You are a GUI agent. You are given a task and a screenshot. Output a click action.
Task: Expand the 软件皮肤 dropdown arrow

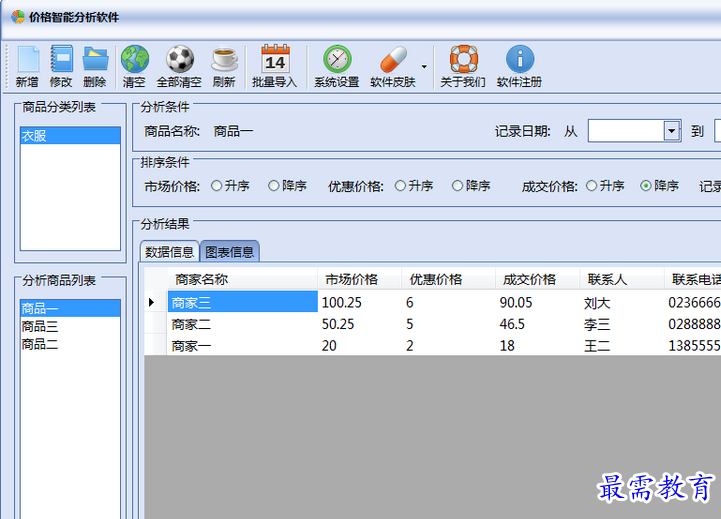424,67
